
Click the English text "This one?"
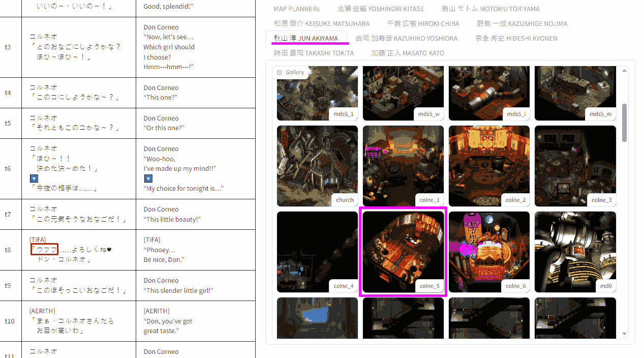pyautogui.click(x=160, y=98)
